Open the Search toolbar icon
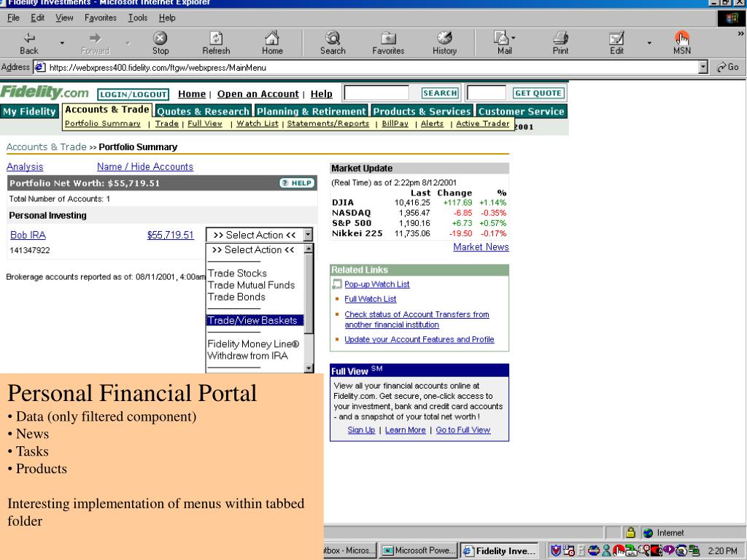Screen dimensions: 747x560 click(x=333, y=38)
